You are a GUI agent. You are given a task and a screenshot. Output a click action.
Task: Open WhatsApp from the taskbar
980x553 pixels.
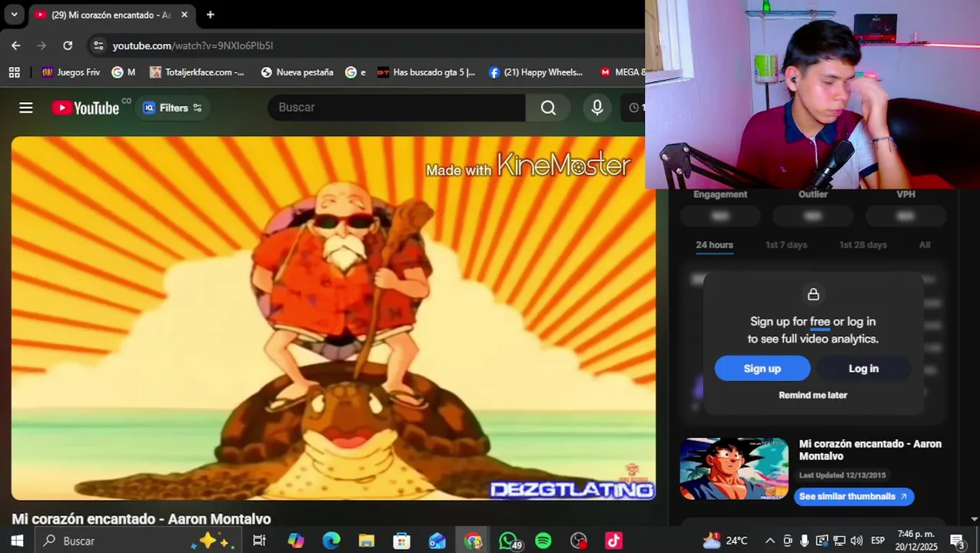point(509,541)
